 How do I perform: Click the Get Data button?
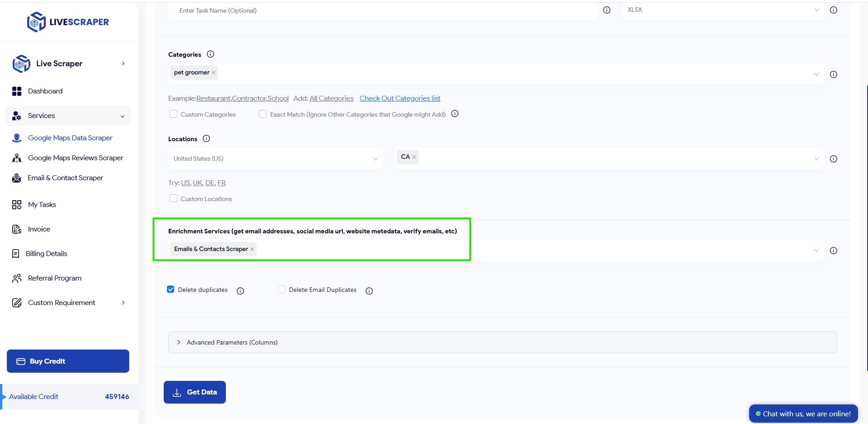[x=195, y=392]
